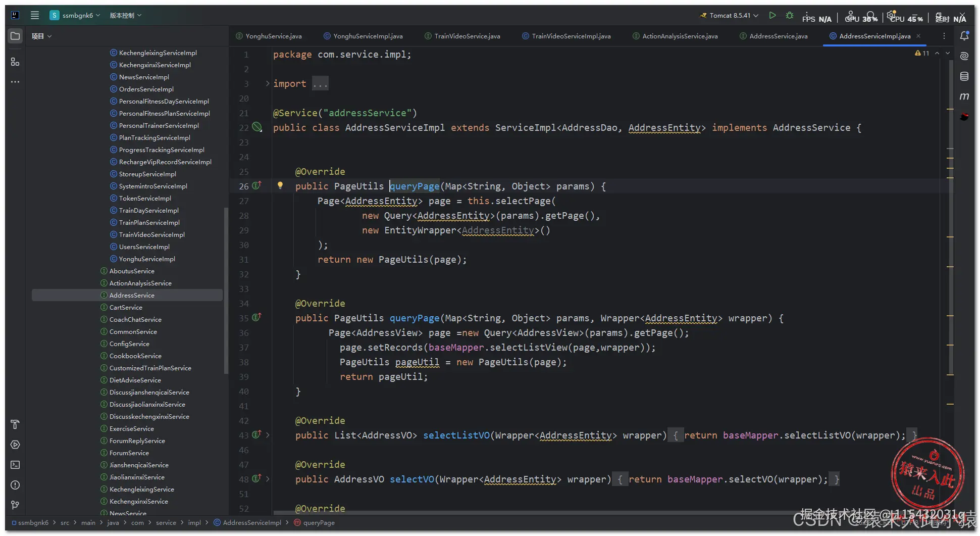Open the main hamburger menu
The image size is (980, 536).
tap(35, 15)
